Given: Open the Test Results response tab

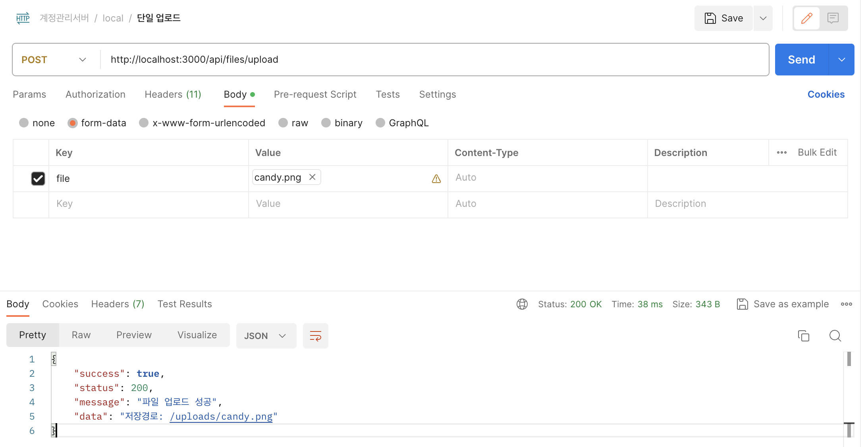Looking at the screenshot, I should point(185,304).
